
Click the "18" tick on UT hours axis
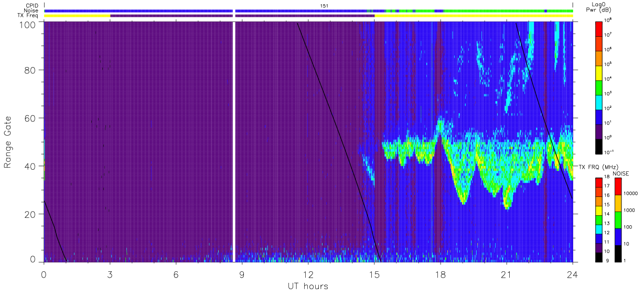pyautogui.click(x=441, y=274)
